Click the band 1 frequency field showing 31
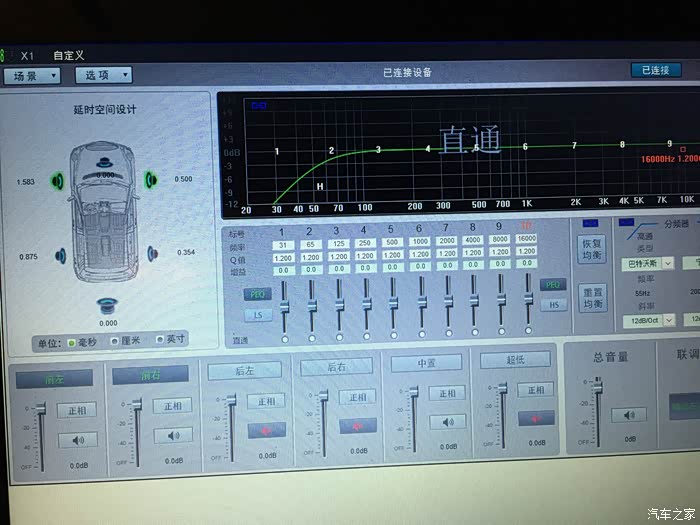700x525 pixels. click(x=284, y=244)
